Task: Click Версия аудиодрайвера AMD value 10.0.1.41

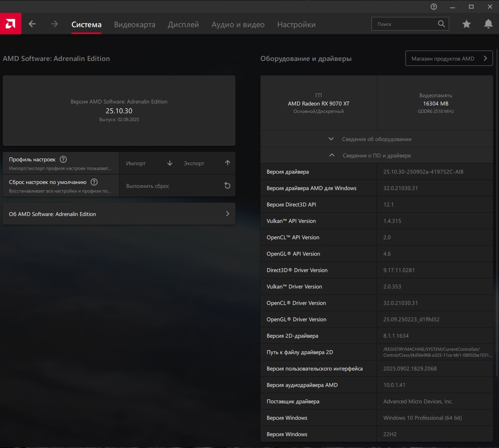Action: click(394, 385)
